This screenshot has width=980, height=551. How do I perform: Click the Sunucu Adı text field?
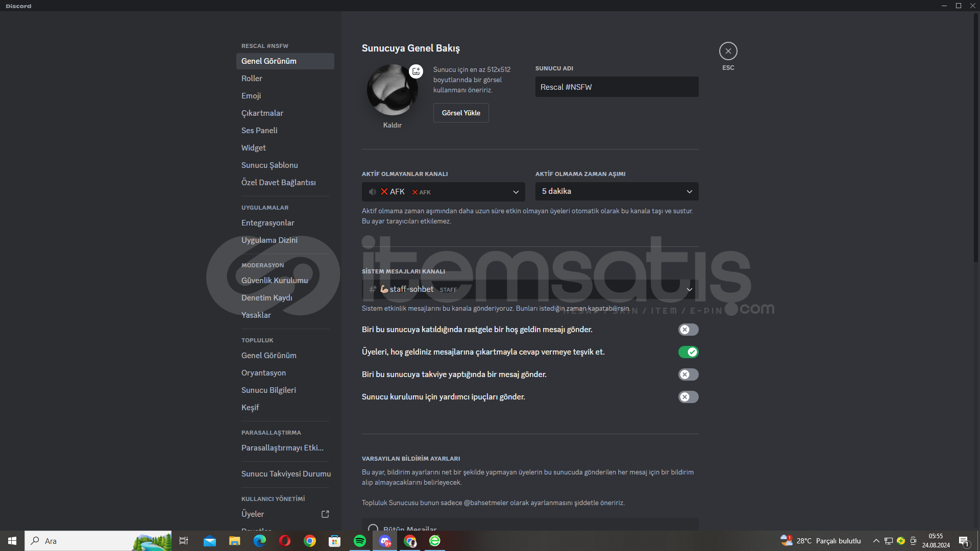pos(617,87)
